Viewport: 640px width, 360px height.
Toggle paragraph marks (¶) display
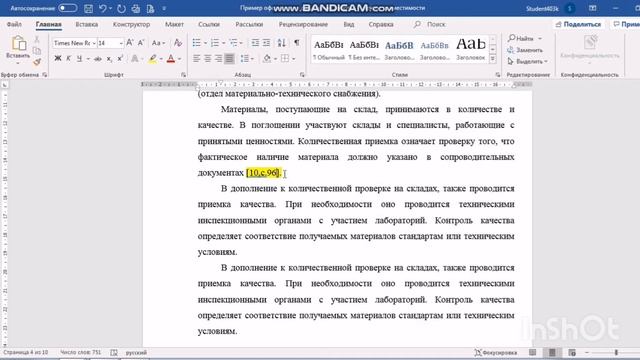(x=297, y=43)
